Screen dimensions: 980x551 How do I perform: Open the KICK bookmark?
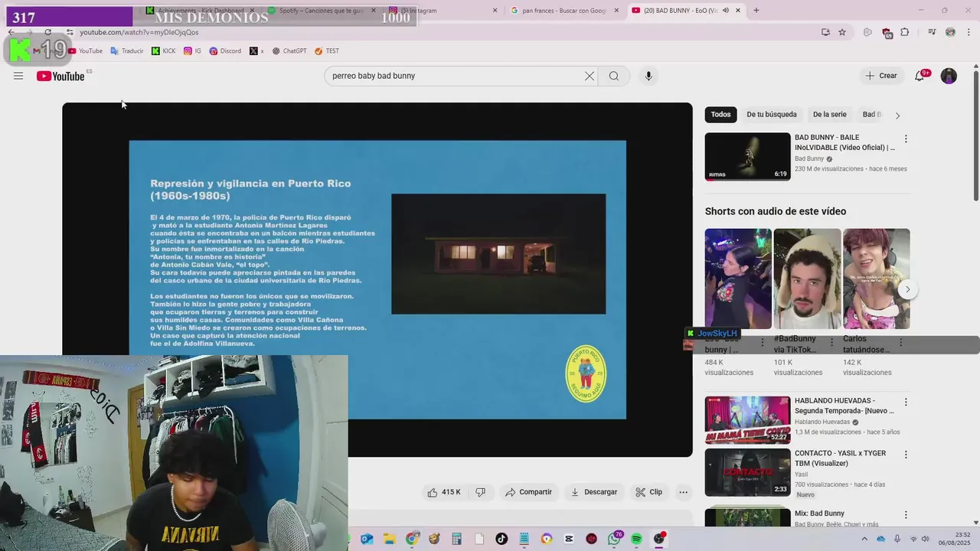[x=164, y=51]
